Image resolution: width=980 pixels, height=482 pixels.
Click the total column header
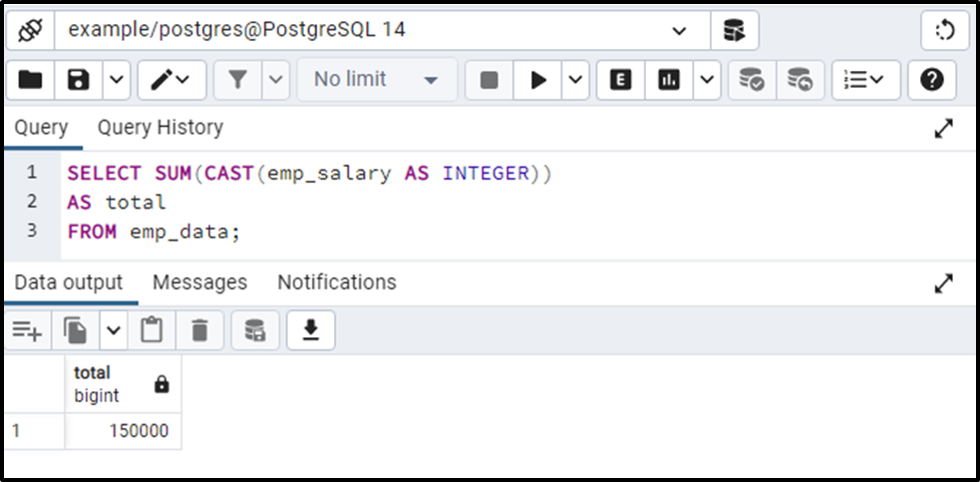(x=124, y=384)
